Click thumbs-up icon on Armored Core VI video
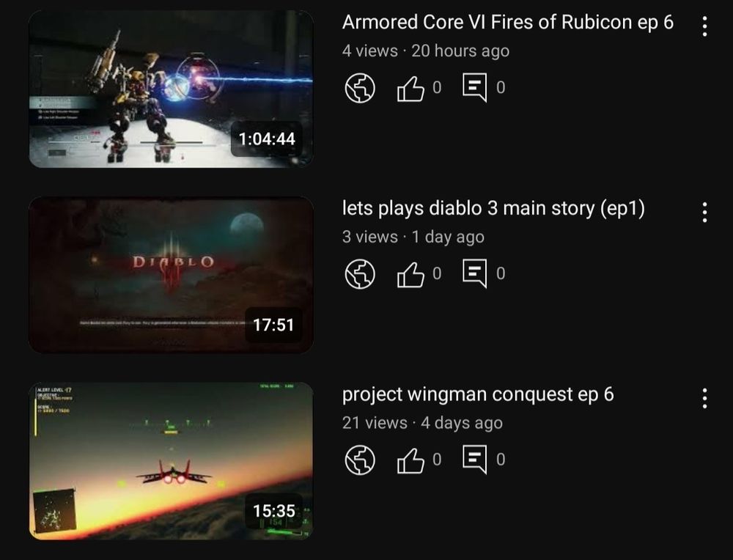 (x=410, y=89)
